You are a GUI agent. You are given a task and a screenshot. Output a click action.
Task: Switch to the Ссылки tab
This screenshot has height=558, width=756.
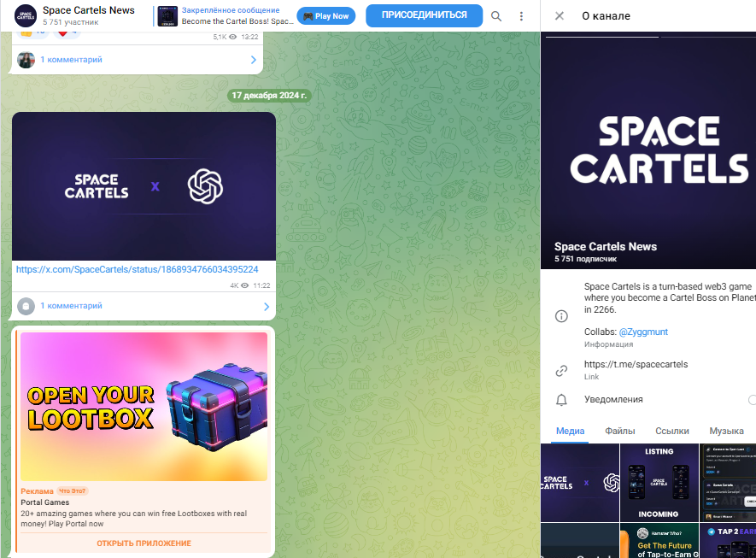coord(672,432)
